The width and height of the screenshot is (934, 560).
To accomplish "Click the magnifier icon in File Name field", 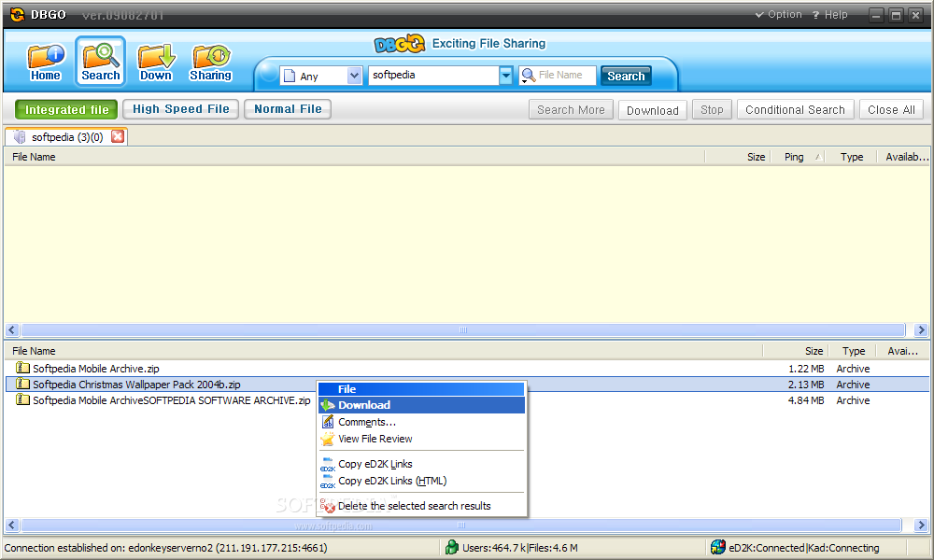I will pyautogui.click(x=529, y=76).
